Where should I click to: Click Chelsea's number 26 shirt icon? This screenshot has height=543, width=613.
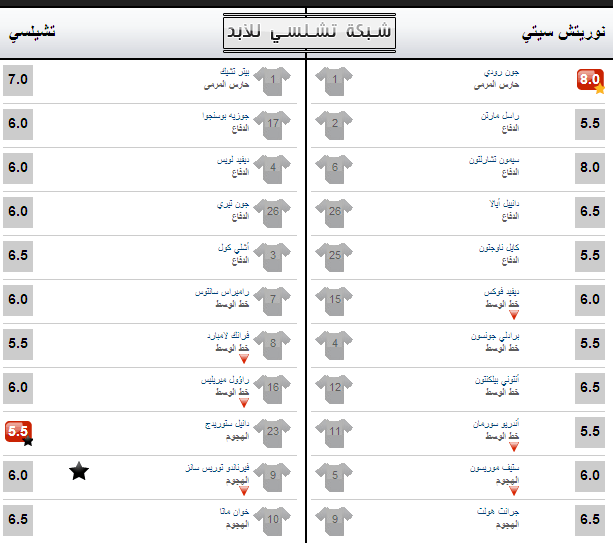(272, 213)
